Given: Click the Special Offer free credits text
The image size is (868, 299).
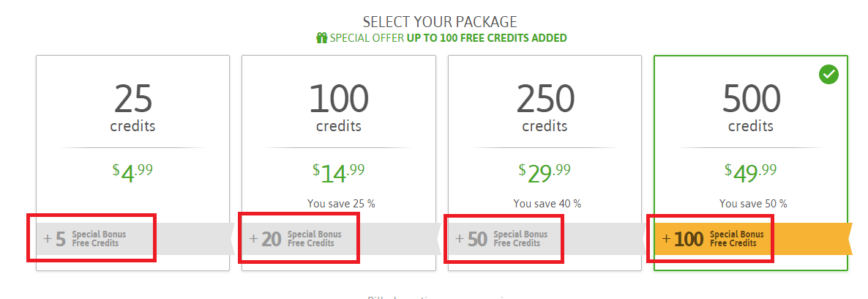Looking at the screenshot, I should [x=448, y=38].
